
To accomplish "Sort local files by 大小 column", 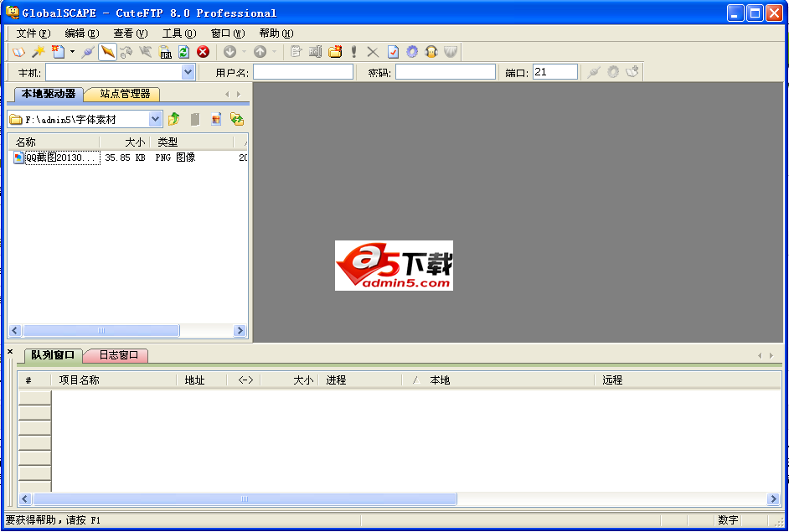I will pos(125,142).
